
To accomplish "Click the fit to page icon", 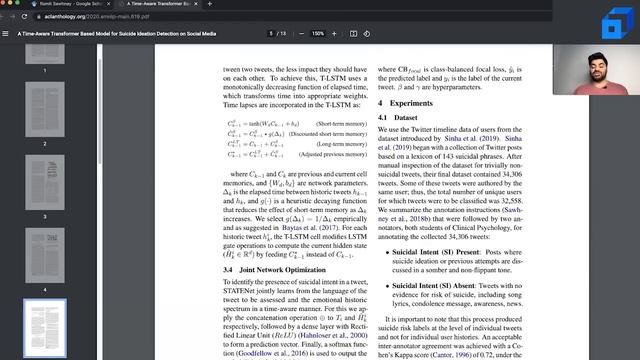I will coord(353,33).
